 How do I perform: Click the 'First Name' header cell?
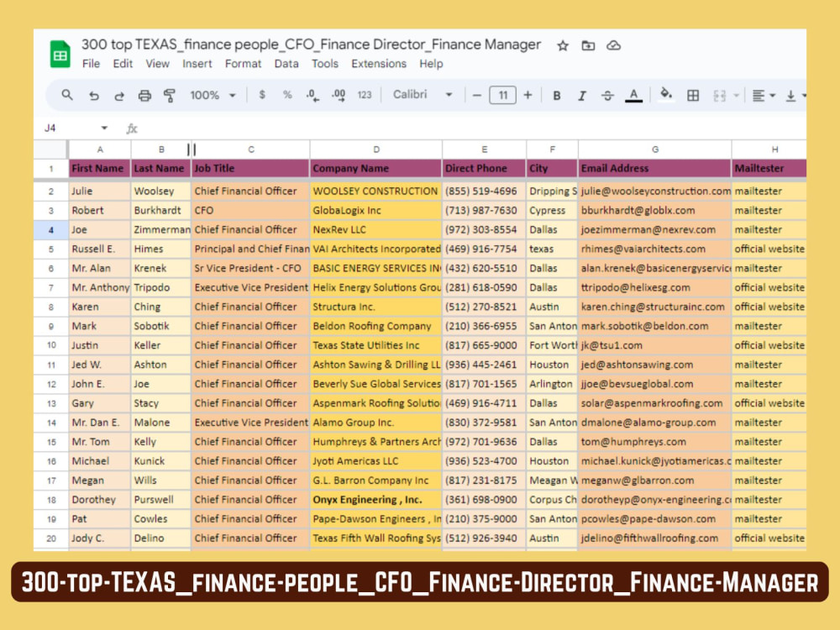[x=100, y=168]
